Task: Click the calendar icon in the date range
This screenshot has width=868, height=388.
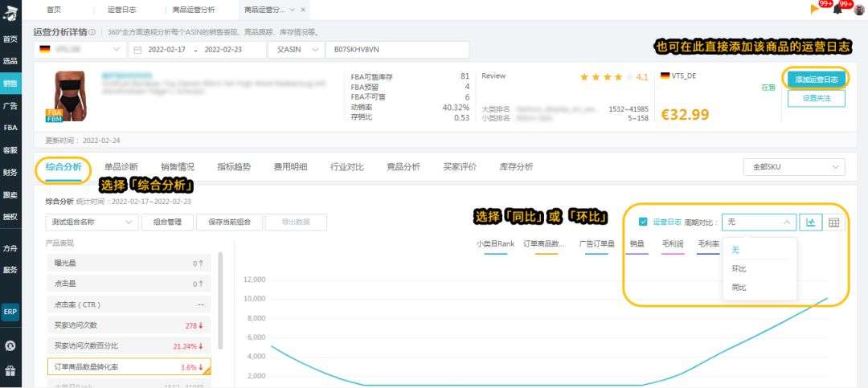Action: tap(139, 49)
